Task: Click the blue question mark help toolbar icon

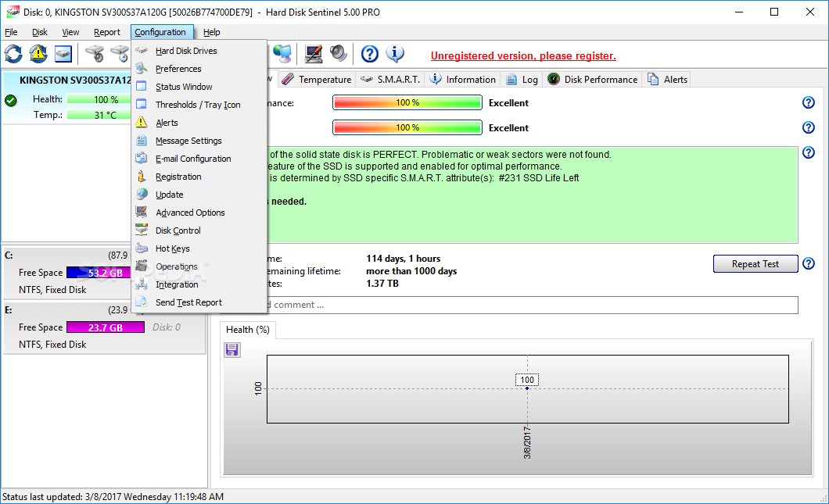Action: [370, 54]
